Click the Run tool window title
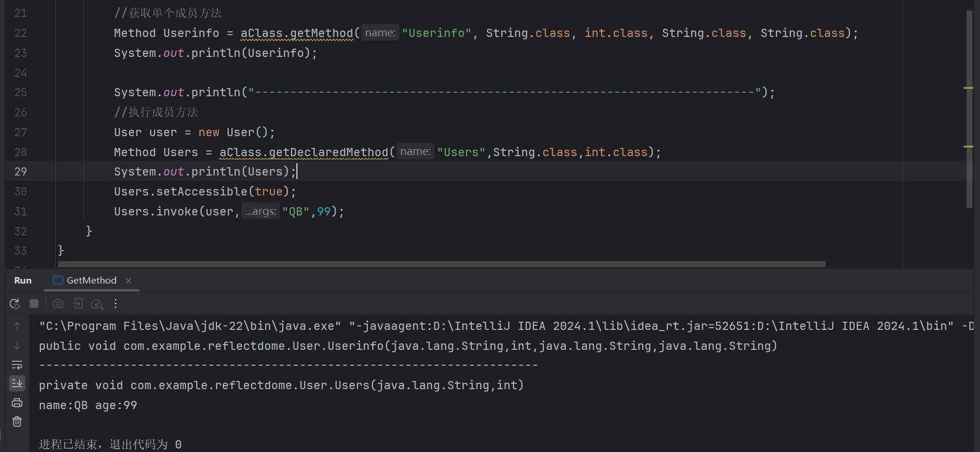 [23, 281]
